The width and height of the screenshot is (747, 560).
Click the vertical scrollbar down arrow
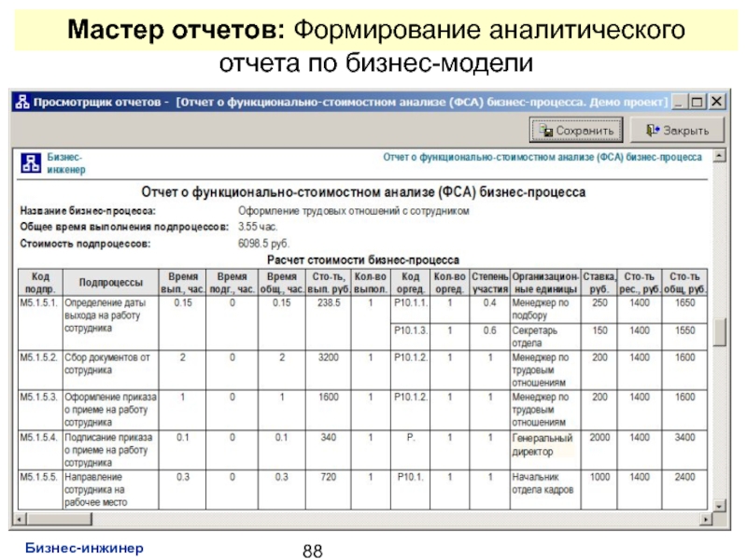pos(719,506)
